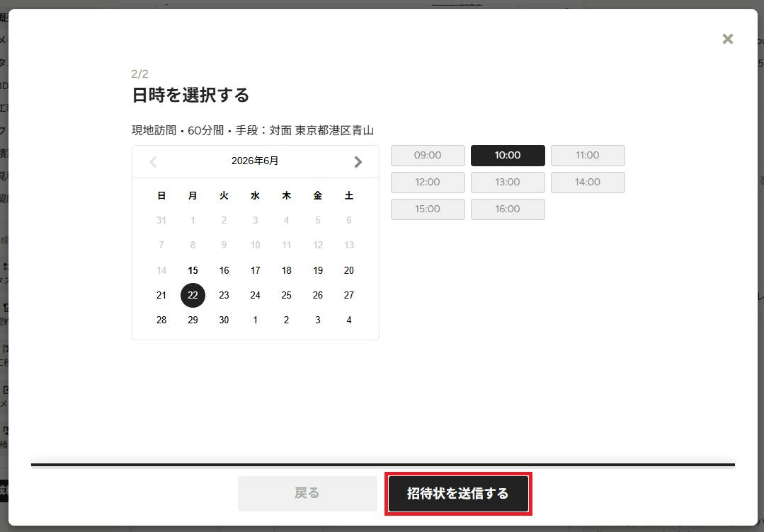Select the 15:00 time slot

coord(427,209)
